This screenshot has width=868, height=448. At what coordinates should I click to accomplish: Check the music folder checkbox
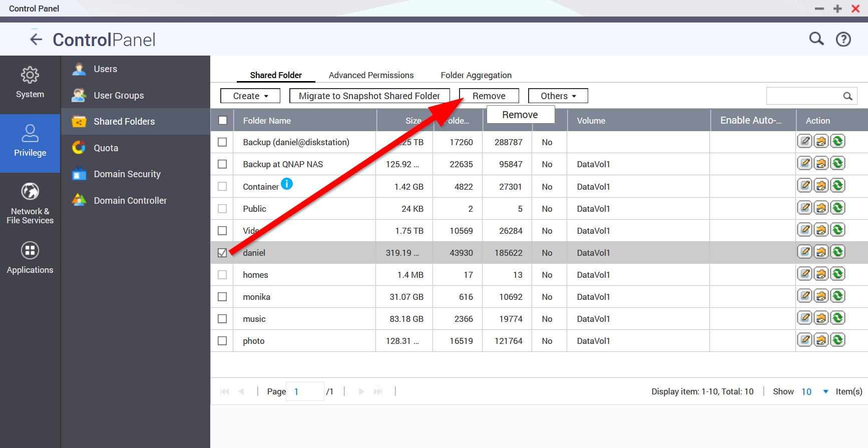222,319
